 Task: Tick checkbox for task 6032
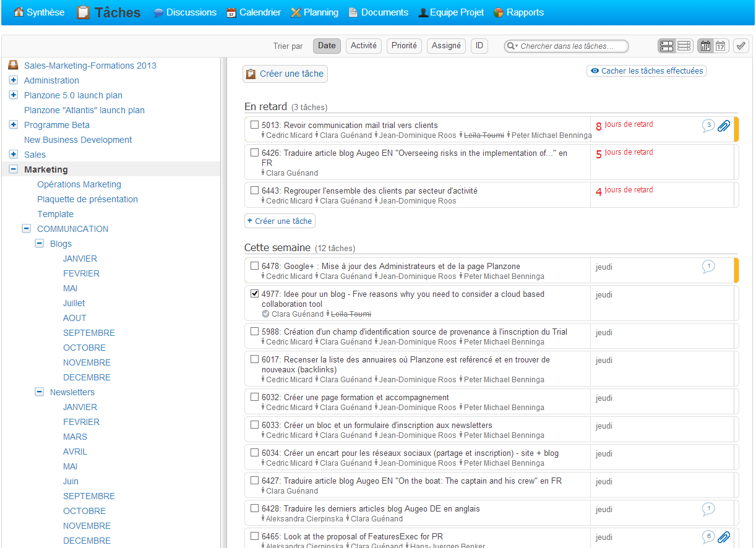click(254, 396)
